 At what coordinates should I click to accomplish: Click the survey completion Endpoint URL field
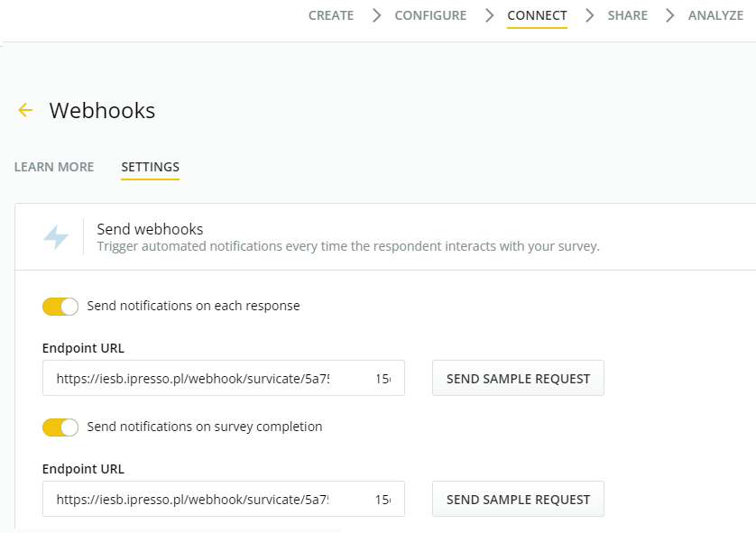223,500
